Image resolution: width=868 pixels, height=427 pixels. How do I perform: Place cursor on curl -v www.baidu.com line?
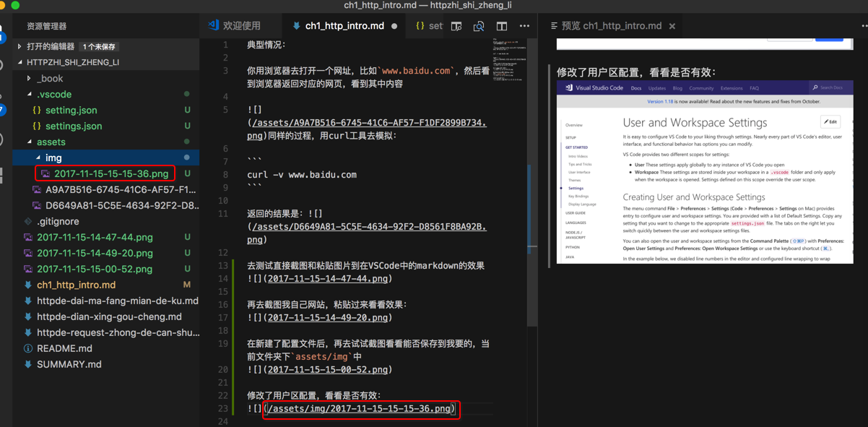[302, 174]
